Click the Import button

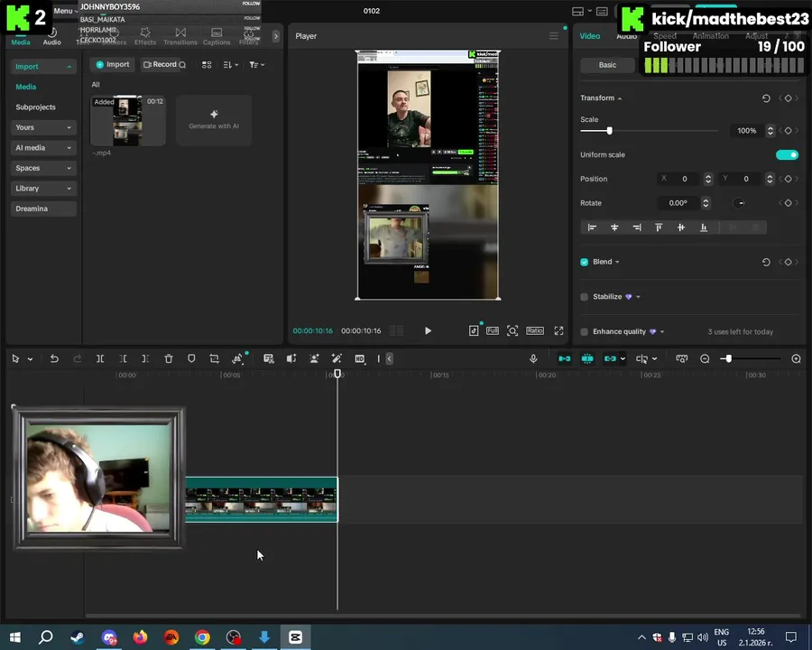113,65
